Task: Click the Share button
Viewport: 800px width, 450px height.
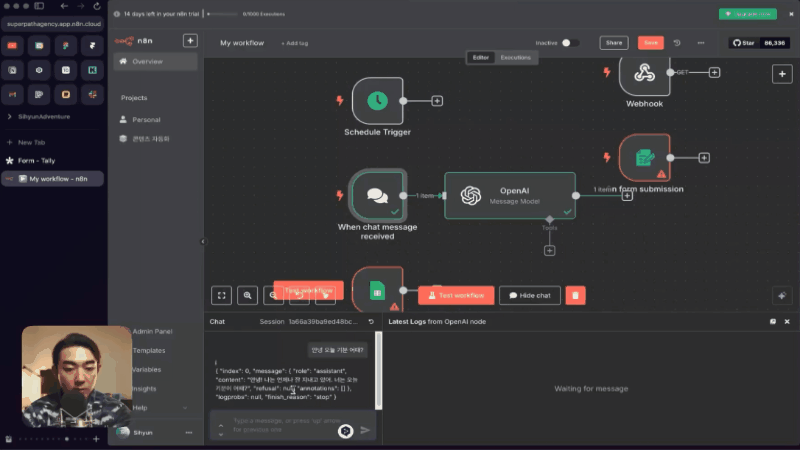Action: click(614, 43)
